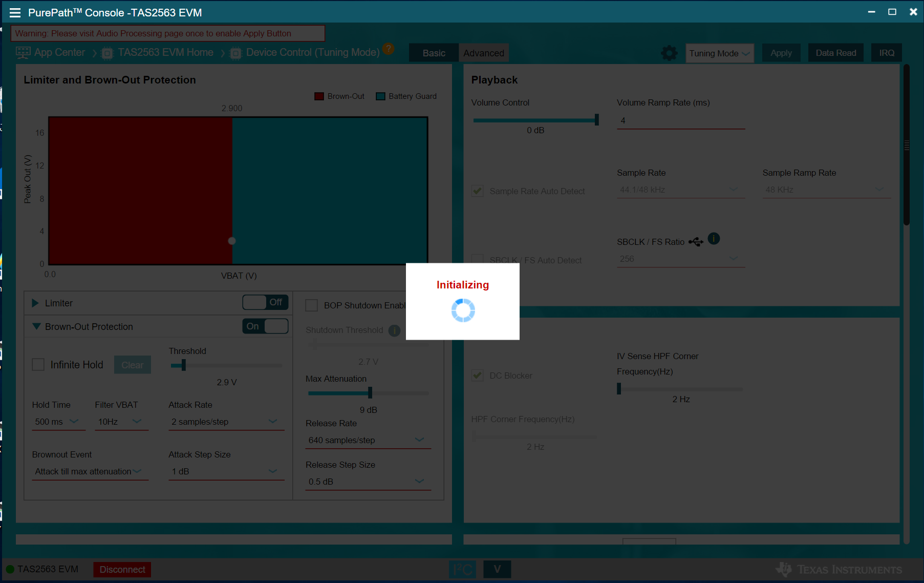The width and height of the screenshot is (924, 583).
Task: Toggle the Limiter Off switch
Action: tap(265, 302)
